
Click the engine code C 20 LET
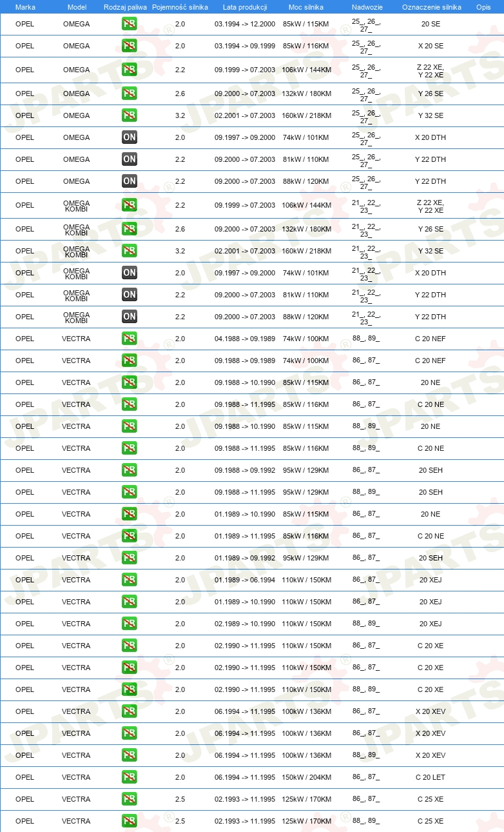click(x=431, y=777)
